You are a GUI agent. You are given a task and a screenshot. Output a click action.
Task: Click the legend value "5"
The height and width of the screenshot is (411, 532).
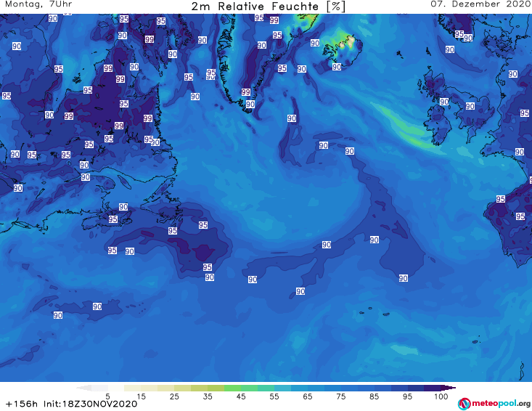107,396
